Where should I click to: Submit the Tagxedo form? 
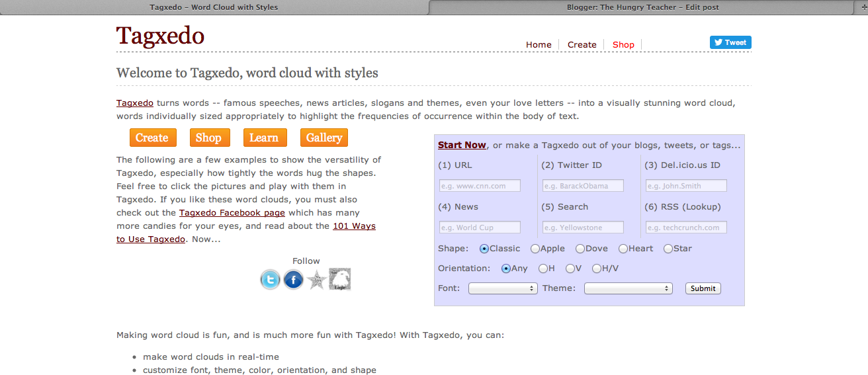703,288
